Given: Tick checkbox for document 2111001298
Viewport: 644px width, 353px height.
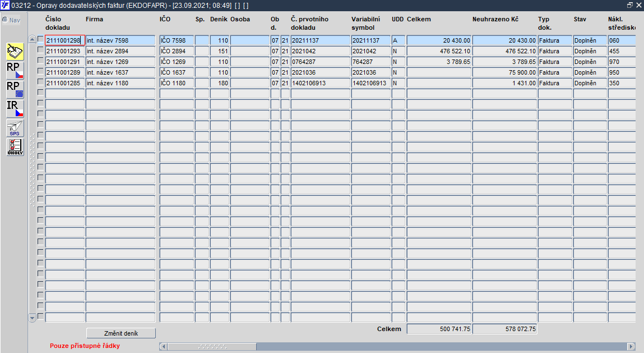Looking at the screenshot, I should [x=40, y=39].
